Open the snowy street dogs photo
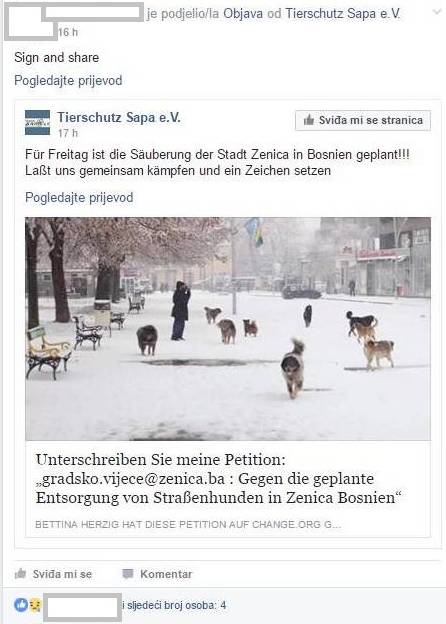This screenshot has height=624, width=446. 228,329
